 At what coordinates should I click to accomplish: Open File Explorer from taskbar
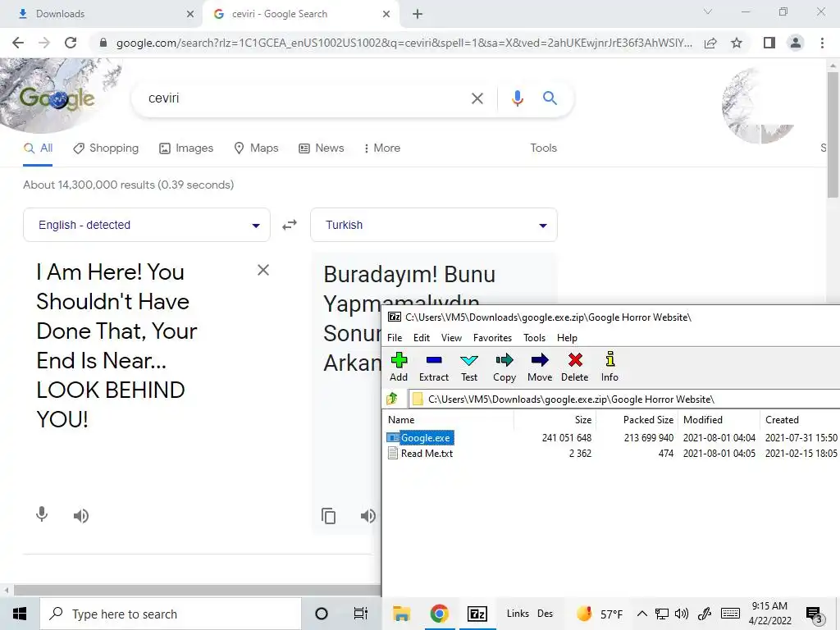coord(401,614)
